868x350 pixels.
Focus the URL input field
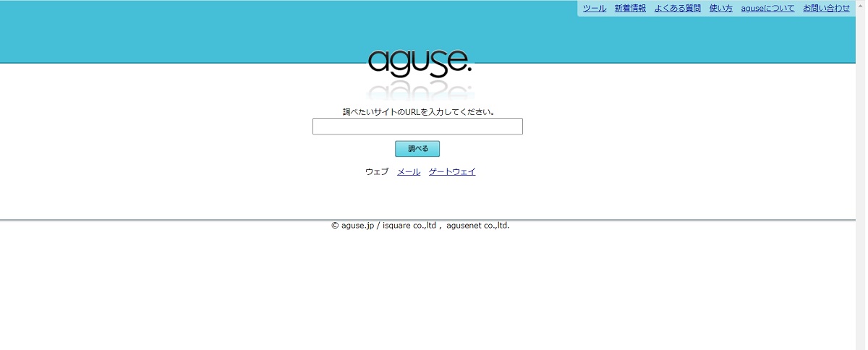pos(417,127)
